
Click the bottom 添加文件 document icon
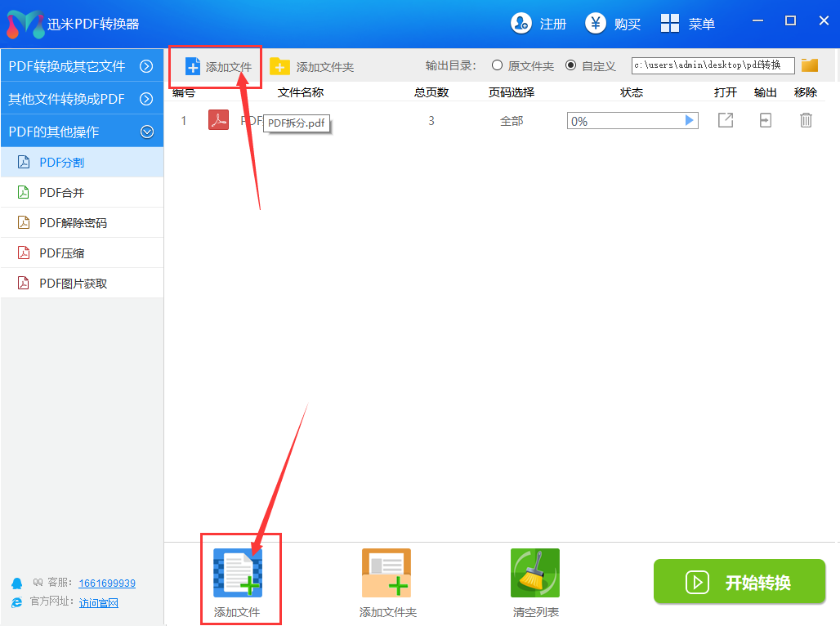point(237,572)
